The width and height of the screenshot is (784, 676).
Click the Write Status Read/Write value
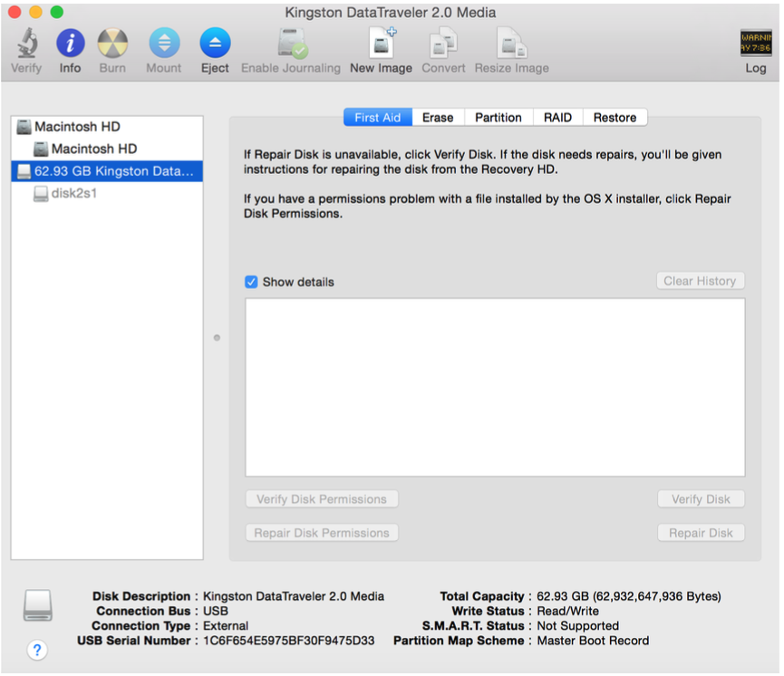pos(567,611)
